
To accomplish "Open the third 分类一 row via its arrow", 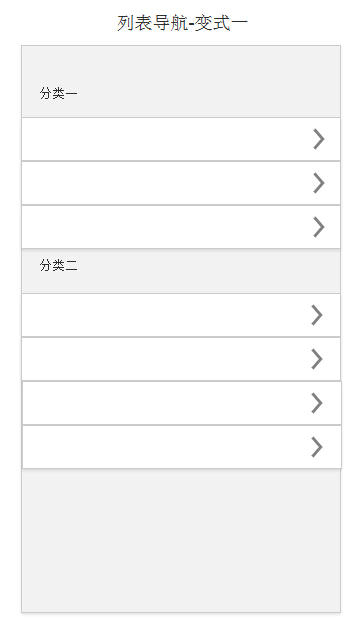I will [319, 227].
